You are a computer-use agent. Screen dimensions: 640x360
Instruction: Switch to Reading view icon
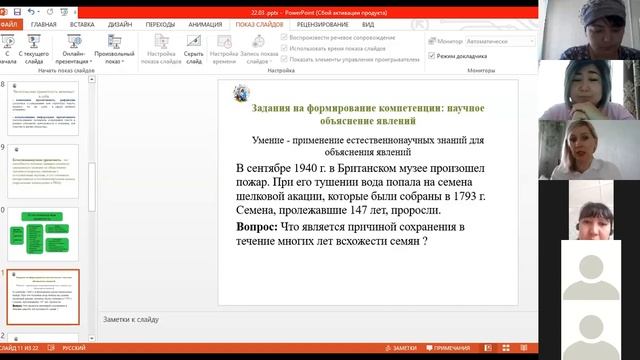(524, 348)
